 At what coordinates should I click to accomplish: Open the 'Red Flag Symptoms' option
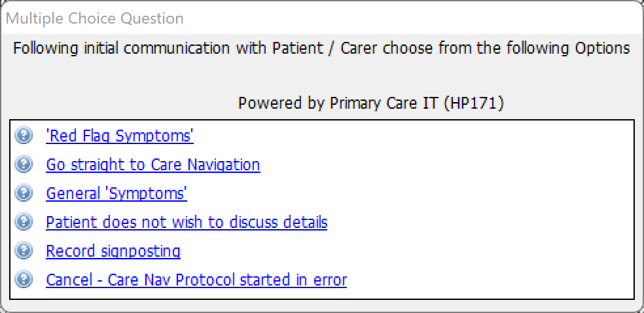pos(120,136)
